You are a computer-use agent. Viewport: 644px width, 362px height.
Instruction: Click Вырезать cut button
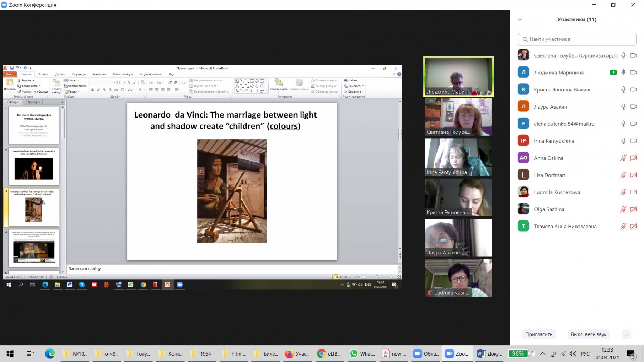(26, 81)
